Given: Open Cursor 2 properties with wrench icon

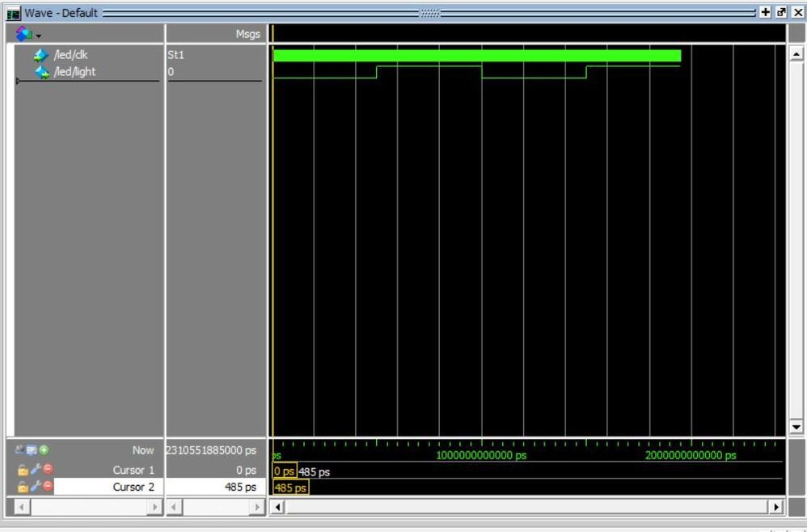Looking at the screenshot, I should [x=36, y=486].
